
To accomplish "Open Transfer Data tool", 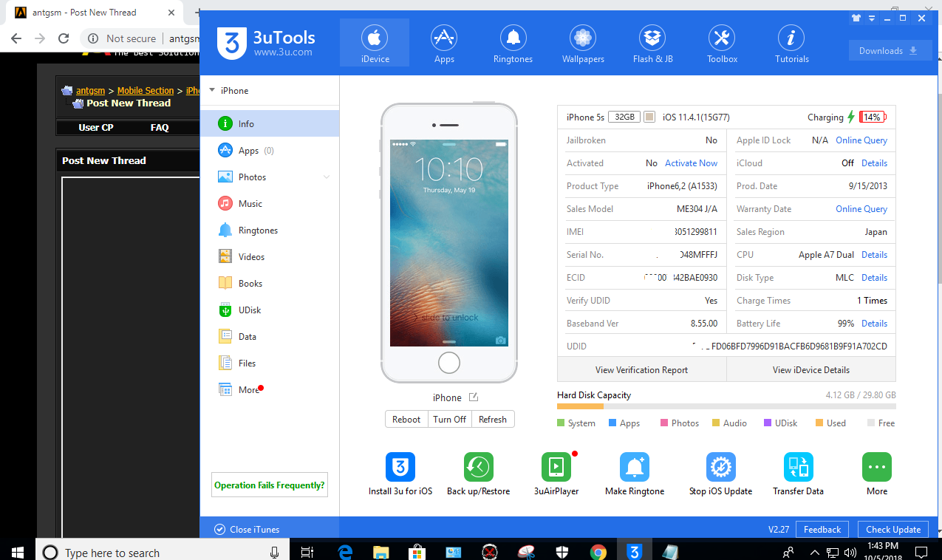I will [798, 474].
